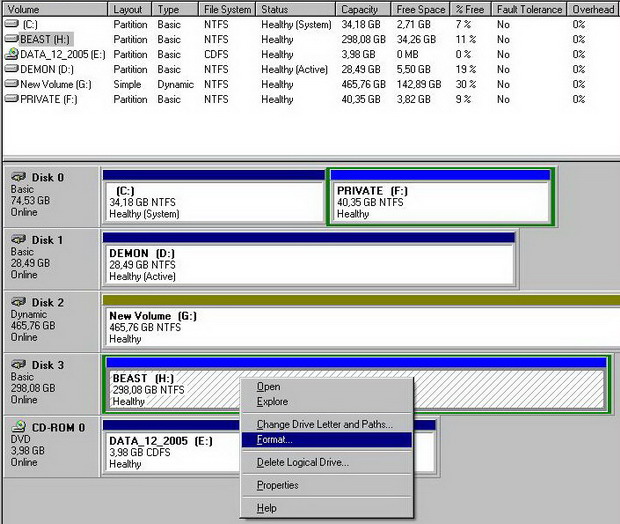Click the New Volume (G:) drive icon in the volume list
620x524 pixels.
12,84
